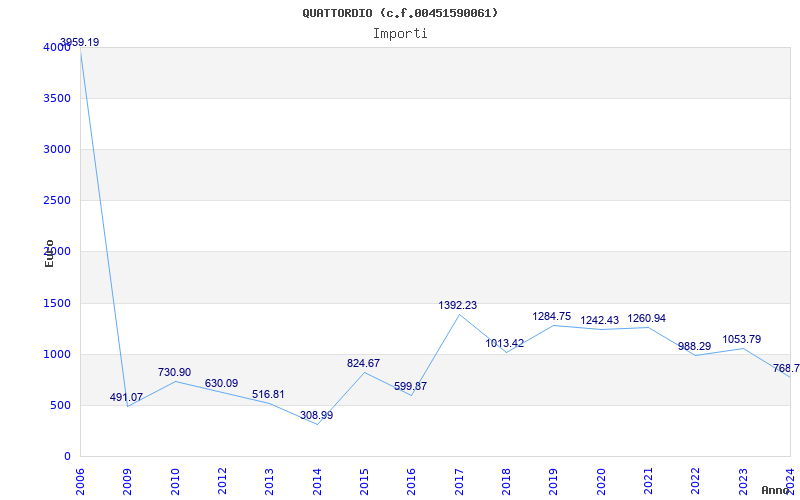Click the 2018 x-axis year label

[x=506, y=481]
